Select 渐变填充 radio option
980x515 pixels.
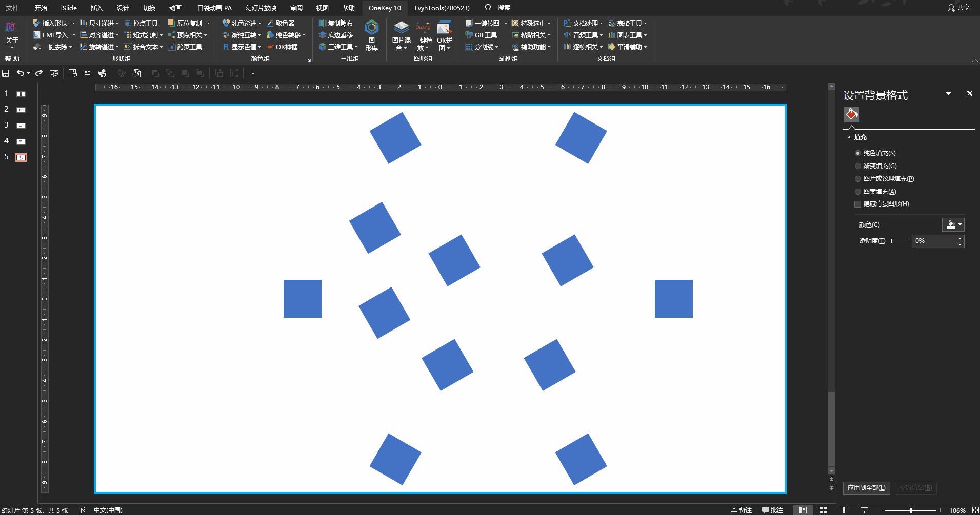[858, 166]
